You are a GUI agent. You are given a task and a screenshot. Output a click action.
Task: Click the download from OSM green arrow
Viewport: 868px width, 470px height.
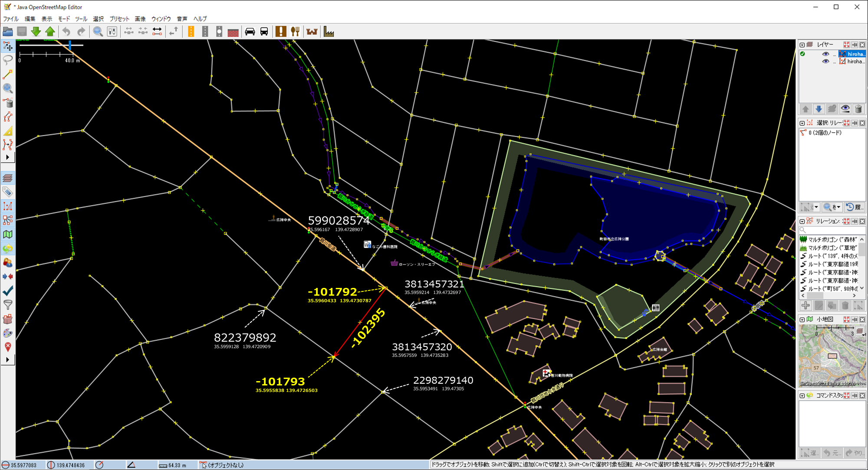pos(36,32)
